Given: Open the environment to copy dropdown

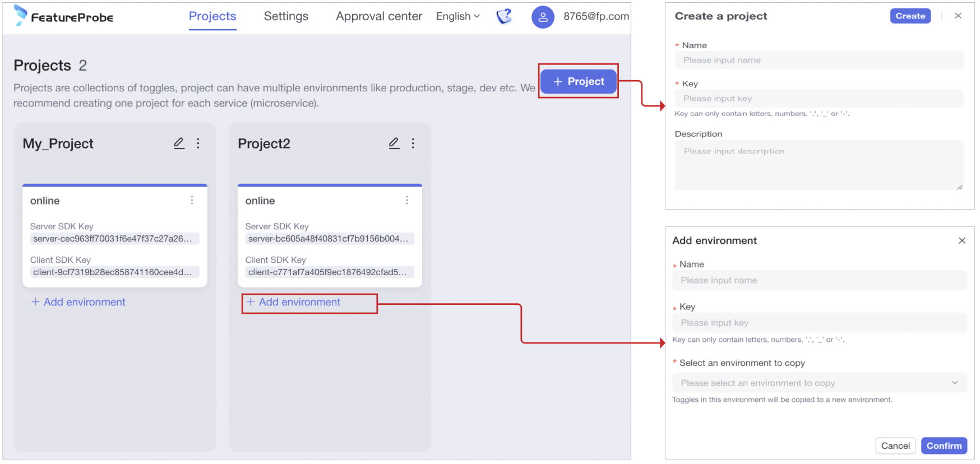Looking at the screenshot, I should pyautogui.click(x=819, y=383).
